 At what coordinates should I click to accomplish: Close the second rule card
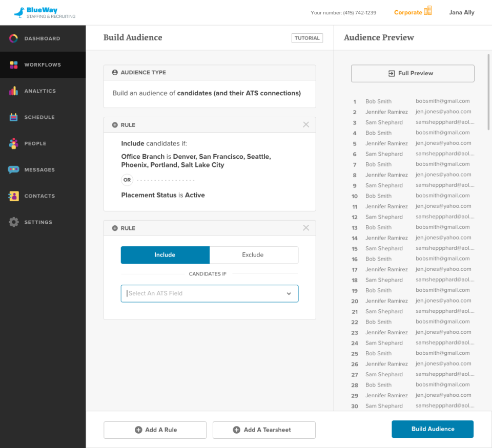click(306, 228)
